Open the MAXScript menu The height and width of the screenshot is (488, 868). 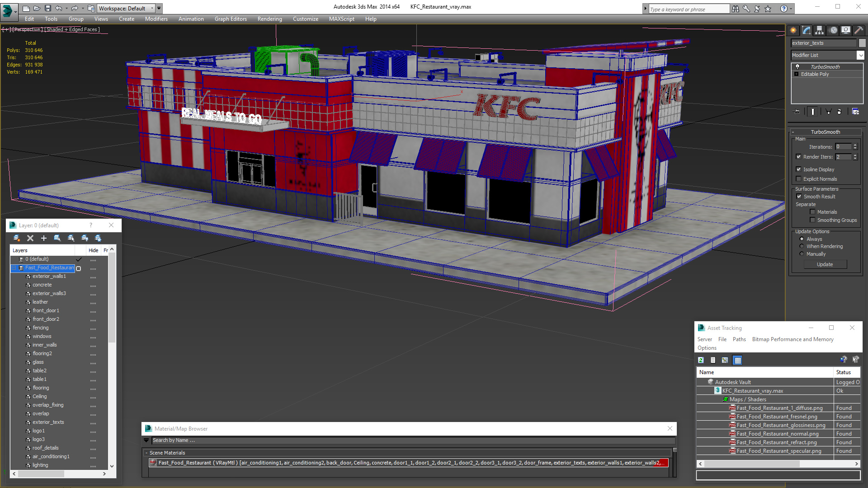coord(342,19)
